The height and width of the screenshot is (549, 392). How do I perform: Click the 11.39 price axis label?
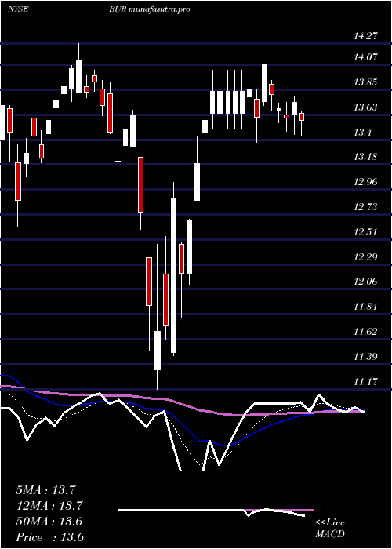click(366, 356)
